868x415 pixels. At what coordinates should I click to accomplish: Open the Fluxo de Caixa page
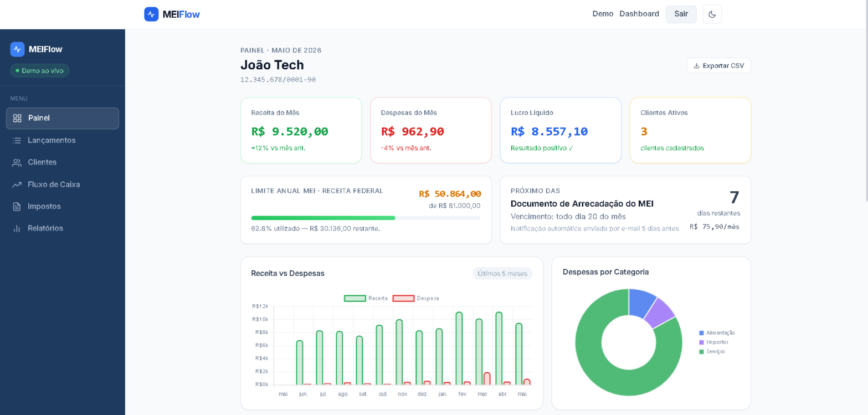point(63,185)
